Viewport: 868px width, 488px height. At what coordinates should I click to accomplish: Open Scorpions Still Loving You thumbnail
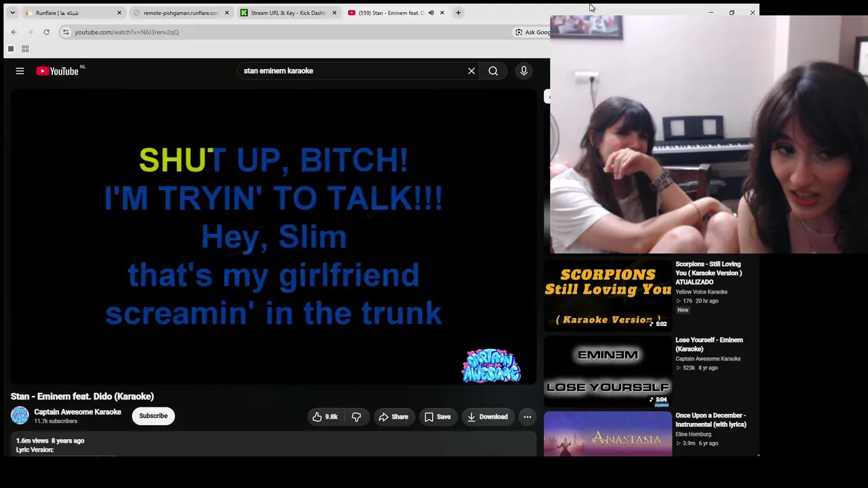pyautogui.click(x=608, y=295)
